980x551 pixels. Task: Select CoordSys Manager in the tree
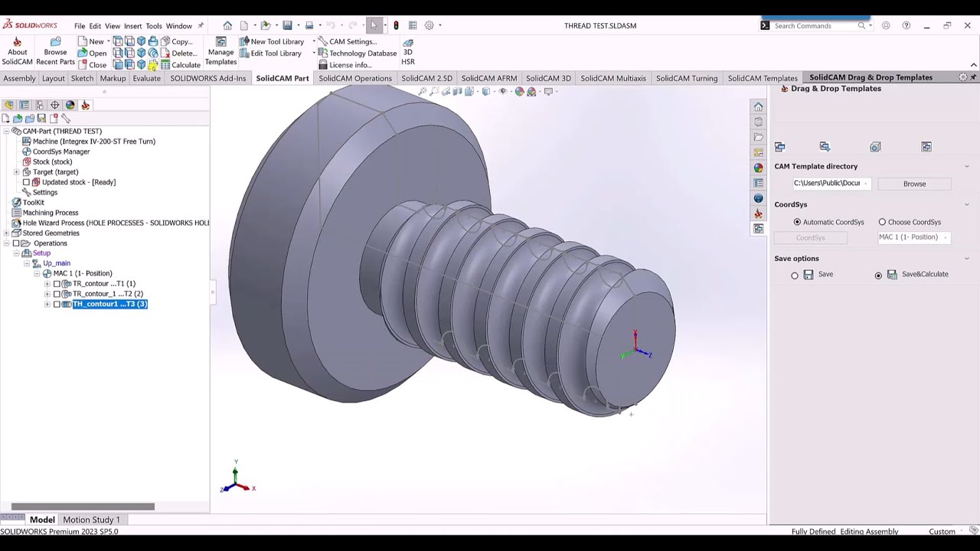(x=56, y=152)
